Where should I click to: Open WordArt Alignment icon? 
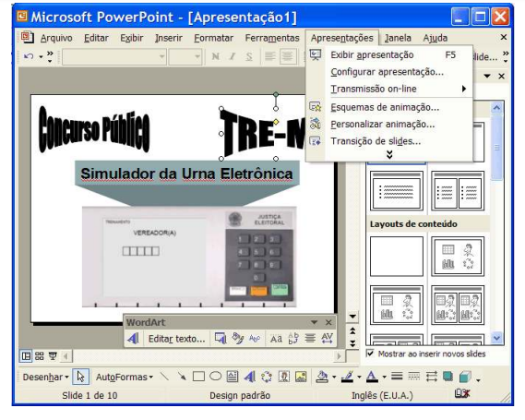310,339
